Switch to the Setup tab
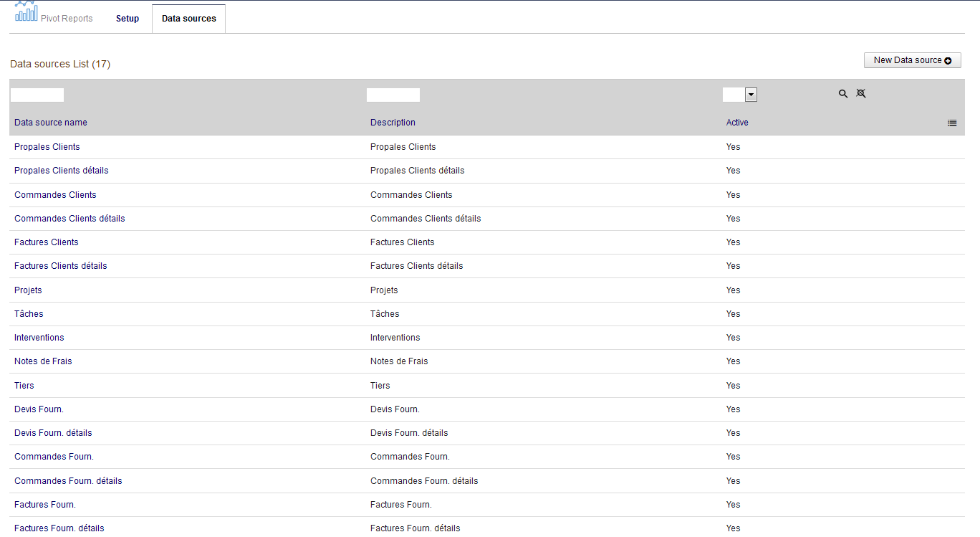Image resolution: width=980 pixels, height=537 pixels. (128, 19)
